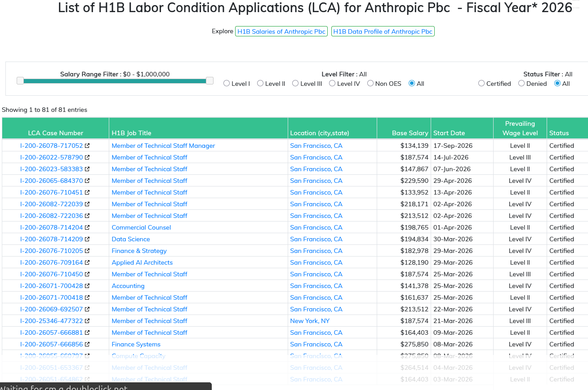Viewport: 588px width, 390px height.
Task: Sort by Location (city,state) header
Action: pyautogui.click(x=332, y=129)
